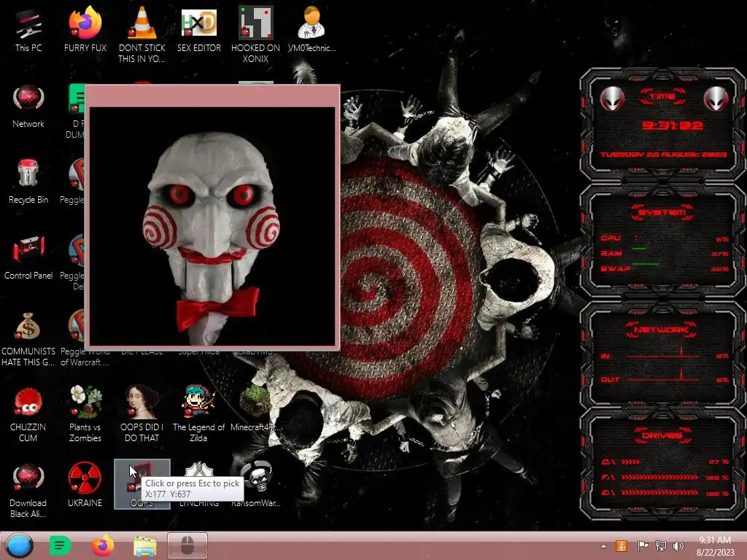Screen dimensions: 747x560
Task: Open the network tray icon
Action: coord(661,546)
